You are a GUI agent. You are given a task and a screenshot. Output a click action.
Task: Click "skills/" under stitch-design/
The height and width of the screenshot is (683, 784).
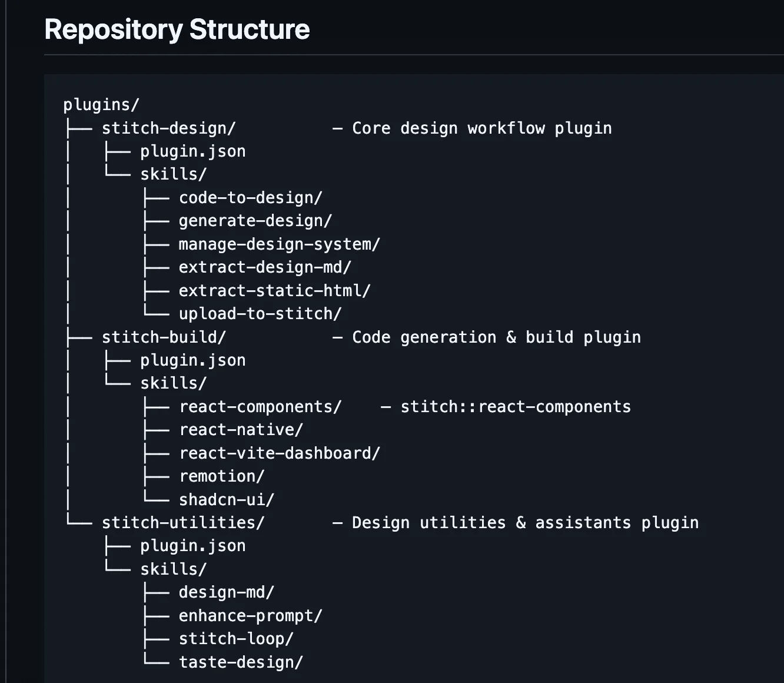pyautogui.click(x=174, y=174)
